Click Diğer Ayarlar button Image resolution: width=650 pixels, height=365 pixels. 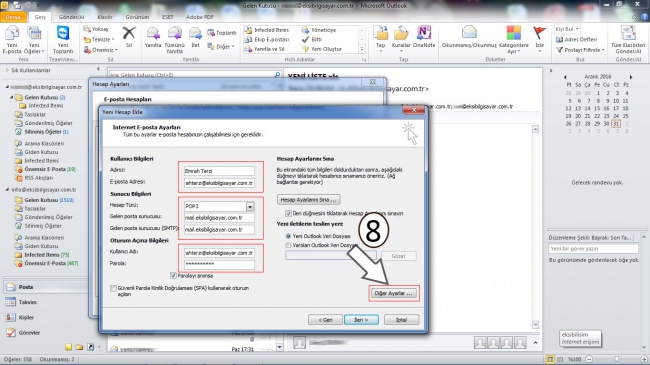393,293
